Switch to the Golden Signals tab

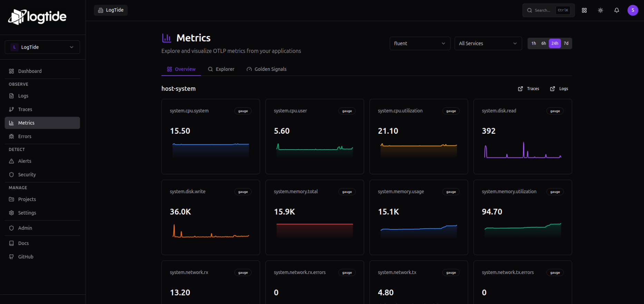click(x=266, y=69)
